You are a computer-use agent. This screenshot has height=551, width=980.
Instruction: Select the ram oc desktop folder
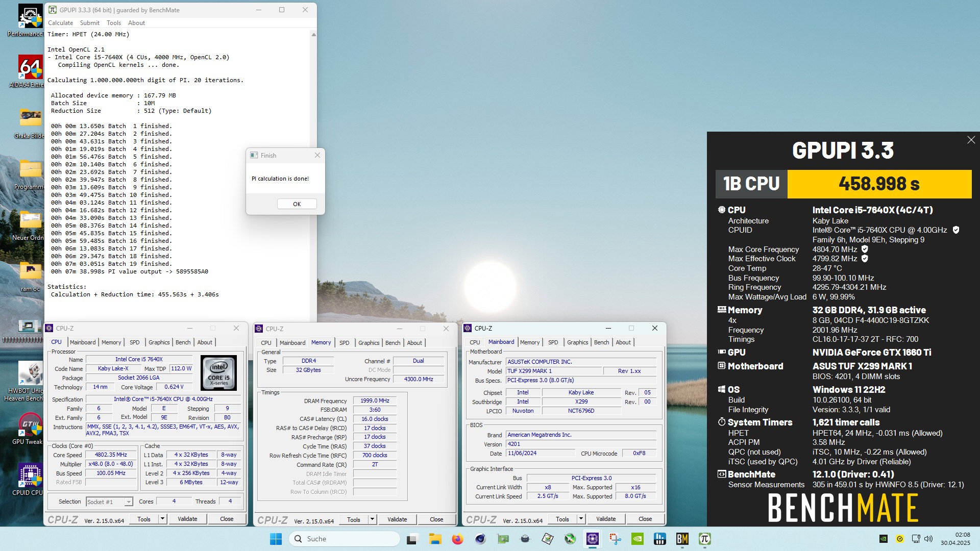(30, 275)
